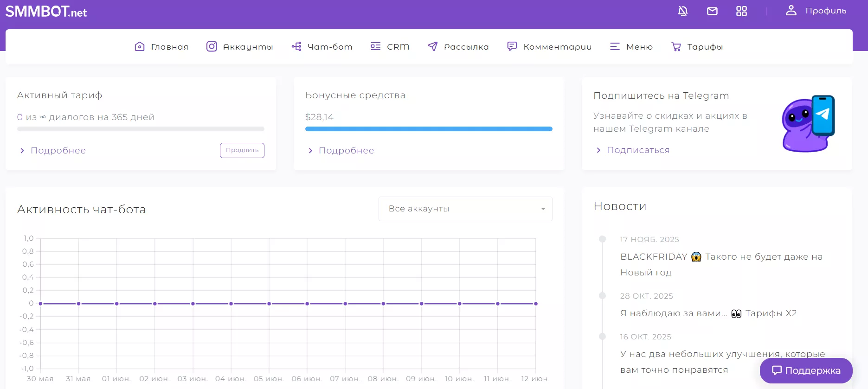Open Подробнее under Активный тариф
Screen dimensions: 868x389
[x=58, y=150]
